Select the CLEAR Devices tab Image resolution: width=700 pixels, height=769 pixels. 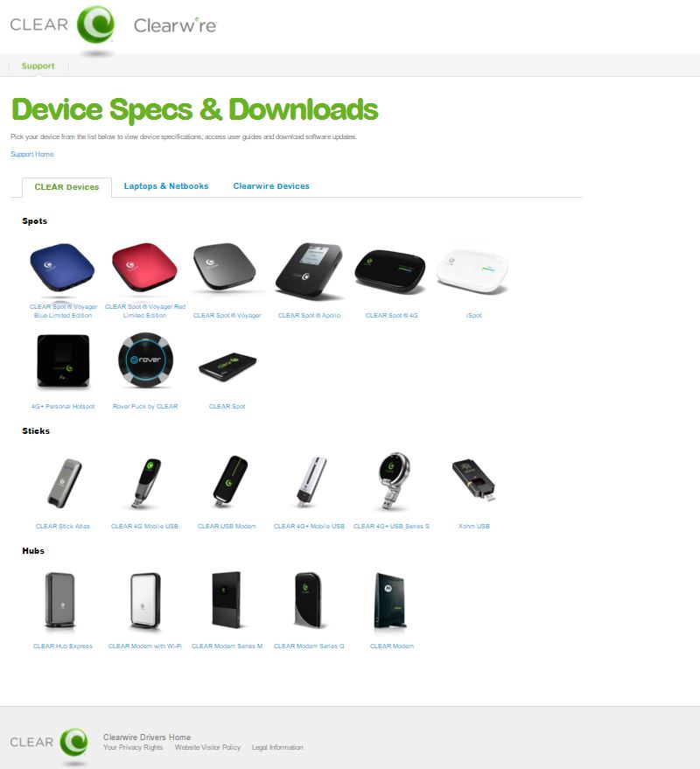(x=66, y=187)
